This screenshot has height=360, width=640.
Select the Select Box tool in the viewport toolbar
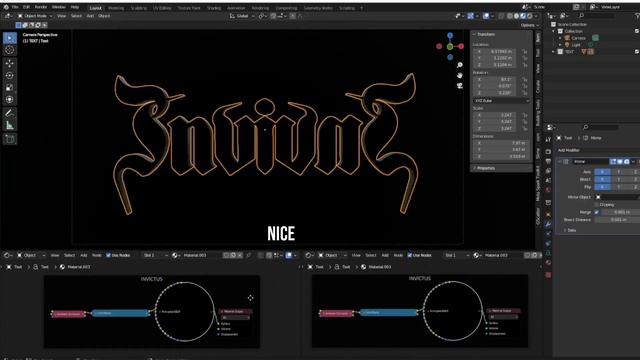point(10,38)
